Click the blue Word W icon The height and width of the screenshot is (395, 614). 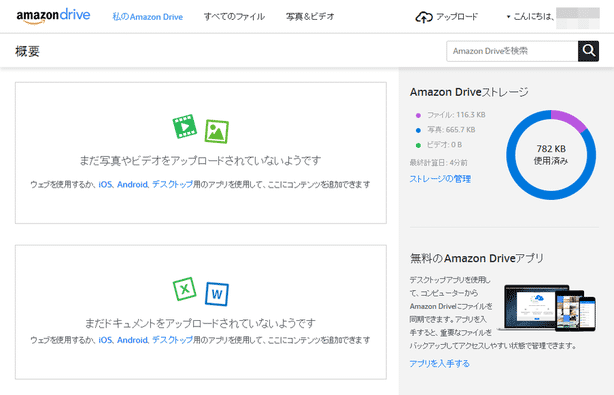[217, 294]
